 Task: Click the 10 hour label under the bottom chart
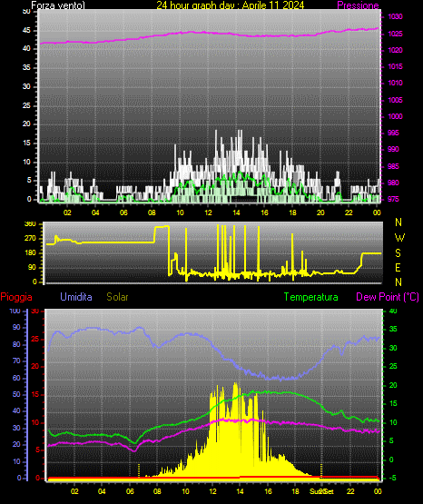[x=185, y=491]
